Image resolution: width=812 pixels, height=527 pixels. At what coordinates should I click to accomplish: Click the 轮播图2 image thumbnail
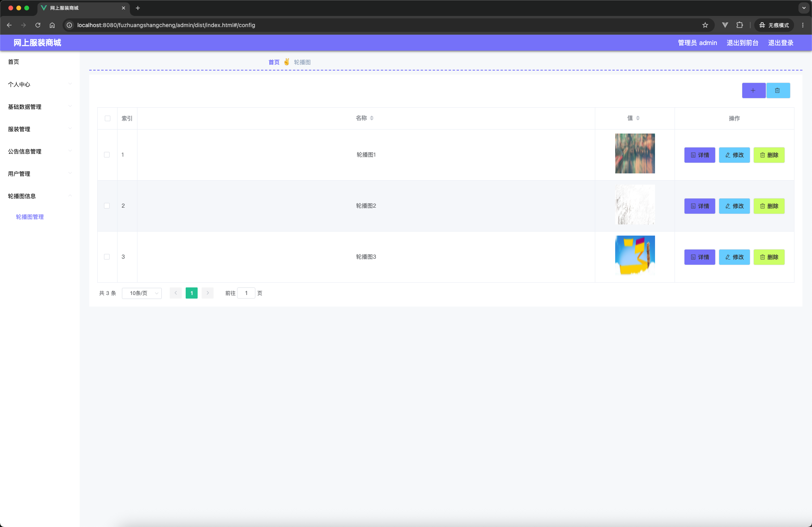pyautogui.click(x=635, y=205)
